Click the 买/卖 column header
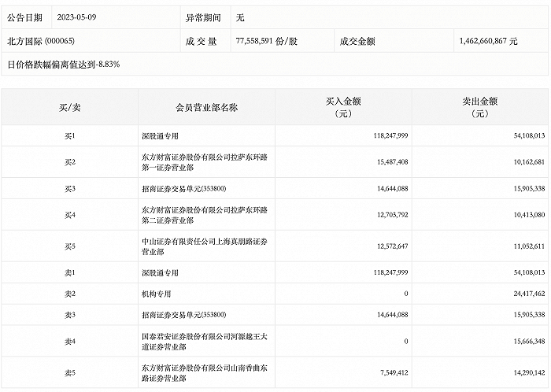Viewport: 551px width, 392px height. click(68, 107)
